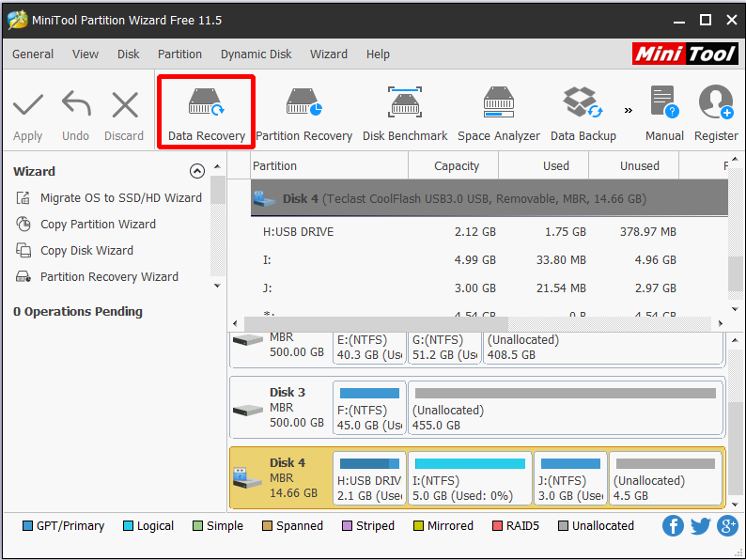
Task: Open Migrate OS to SSD/HD Wizard link
Action: click(x=121, y=197)
